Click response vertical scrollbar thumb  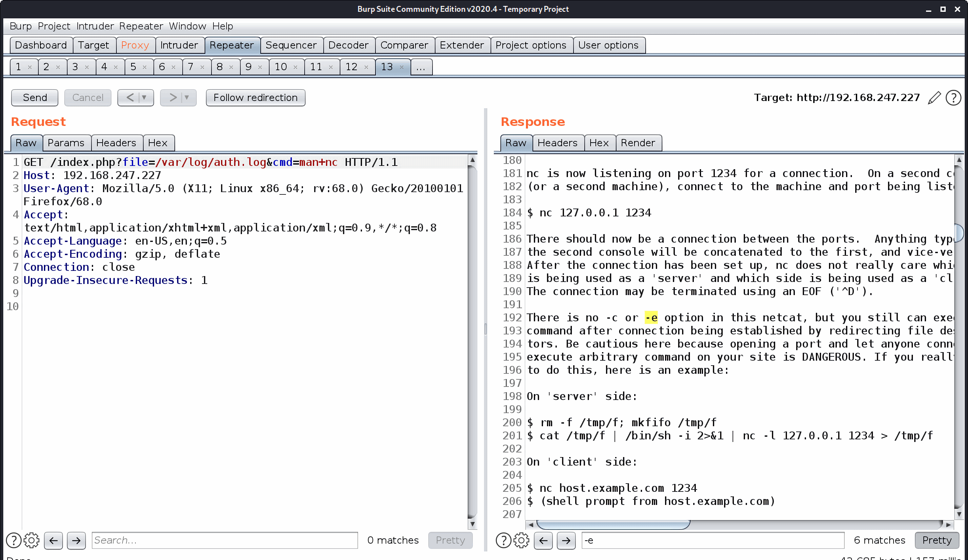point(959,232)
